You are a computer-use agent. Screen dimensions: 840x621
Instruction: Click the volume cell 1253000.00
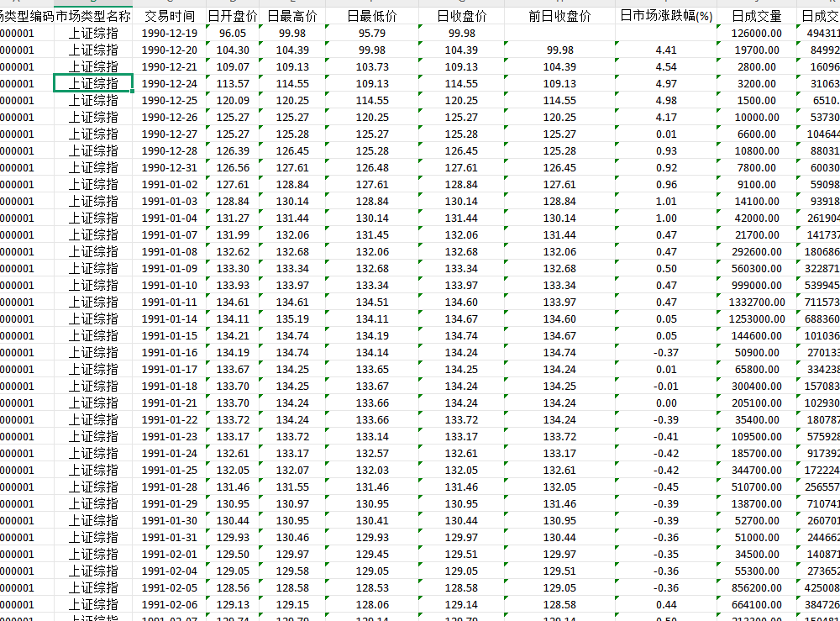tap(756, 318)
